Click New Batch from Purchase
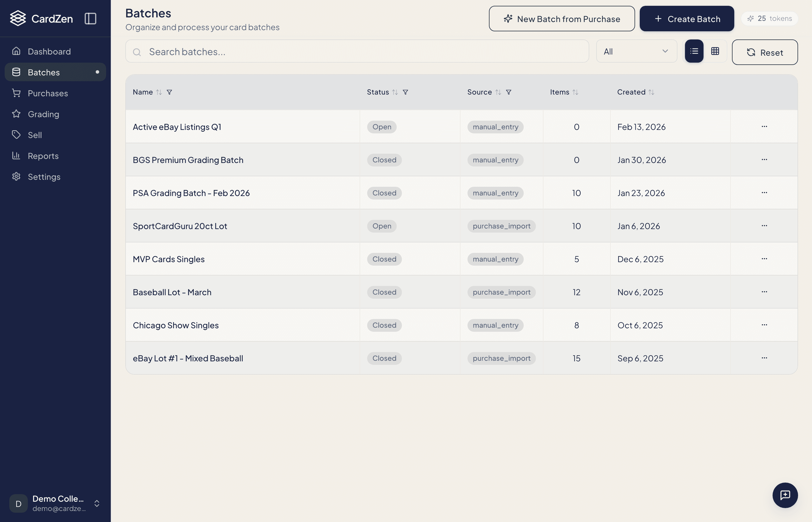The height and width of the screenshot is (522, 812). [x=561, y=19]
